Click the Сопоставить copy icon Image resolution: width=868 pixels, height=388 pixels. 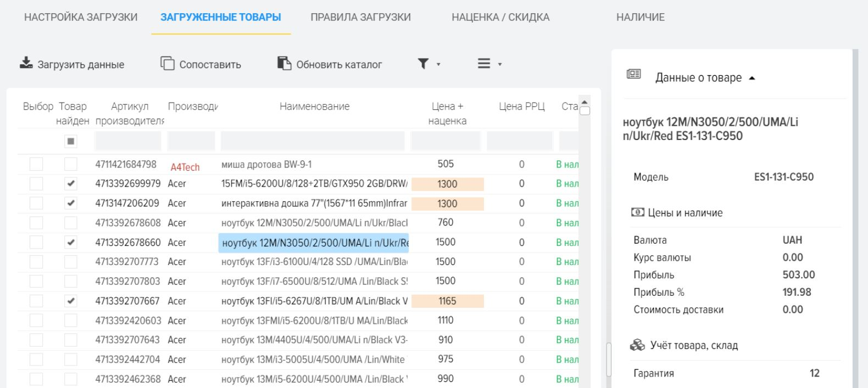167,64
